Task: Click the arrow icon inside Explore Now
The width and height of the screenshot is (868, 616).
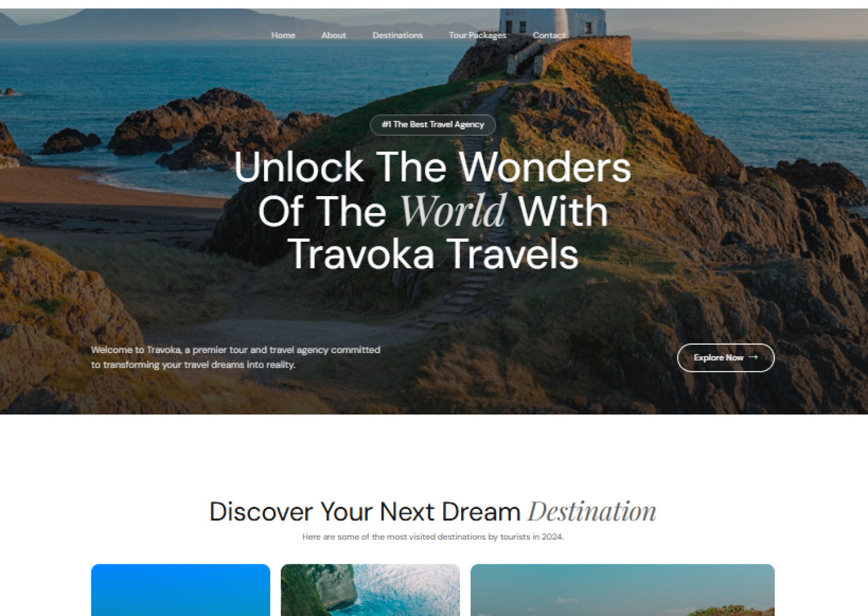Action: pyautogui.click(x=753, y=357)
